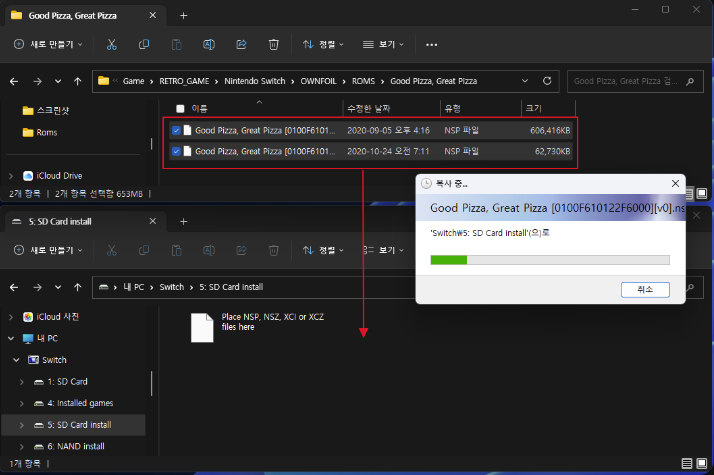Open 보기 view dropdown in Good Pizza window
The height and width of the screenshot is (475, 714).
pyautogui.click(x=383, y=44)
